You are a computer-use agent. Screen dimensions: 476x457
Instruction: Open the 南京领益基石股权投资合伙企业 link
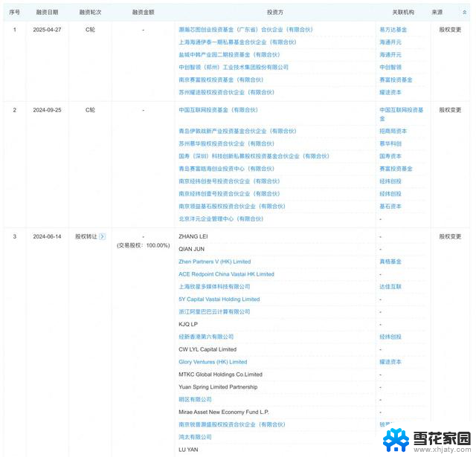232,207
